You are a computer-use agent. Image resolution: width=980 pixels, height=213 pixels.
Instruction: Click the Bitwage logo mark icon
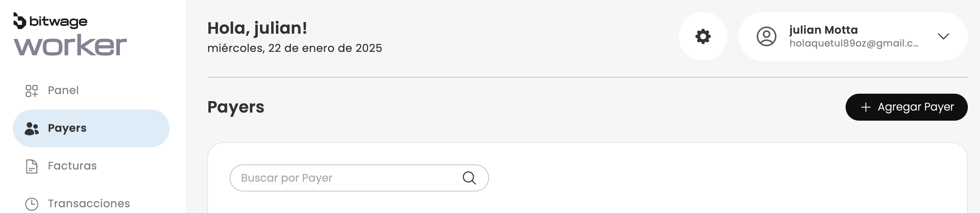point(19,21)
